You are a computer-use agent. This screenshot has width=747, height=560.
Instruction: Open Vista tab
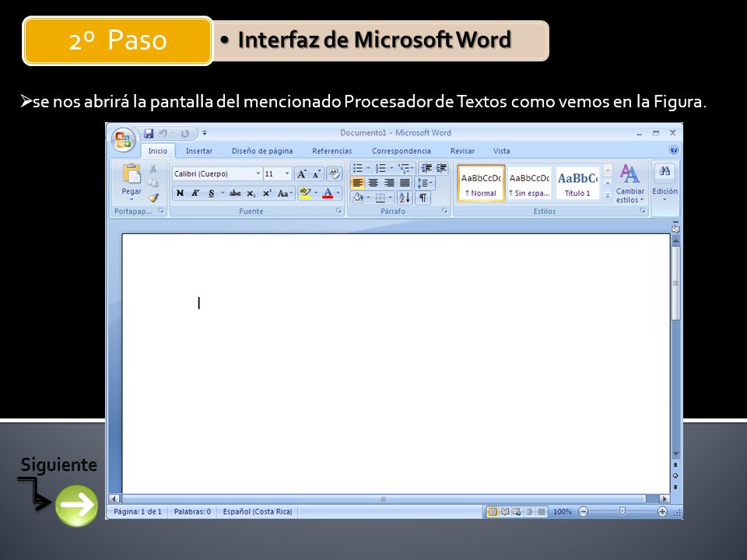pos(502,151)
